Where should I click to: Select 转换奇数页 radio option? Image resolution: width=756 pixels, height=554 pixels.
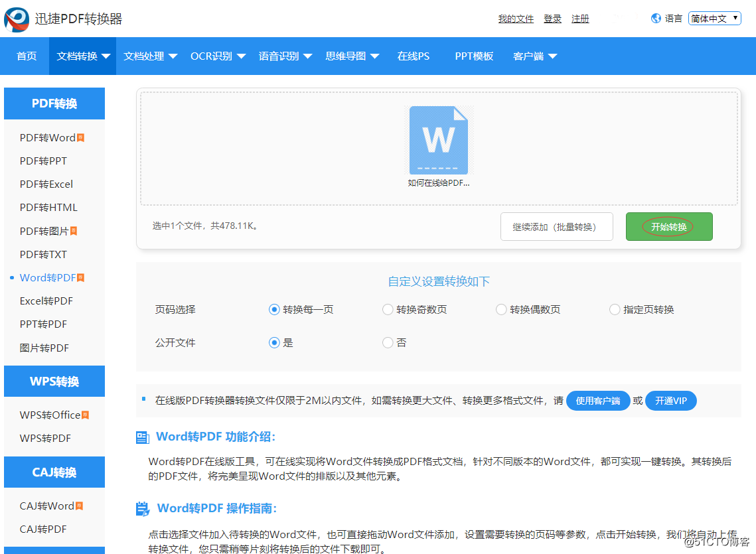point(388,310)
